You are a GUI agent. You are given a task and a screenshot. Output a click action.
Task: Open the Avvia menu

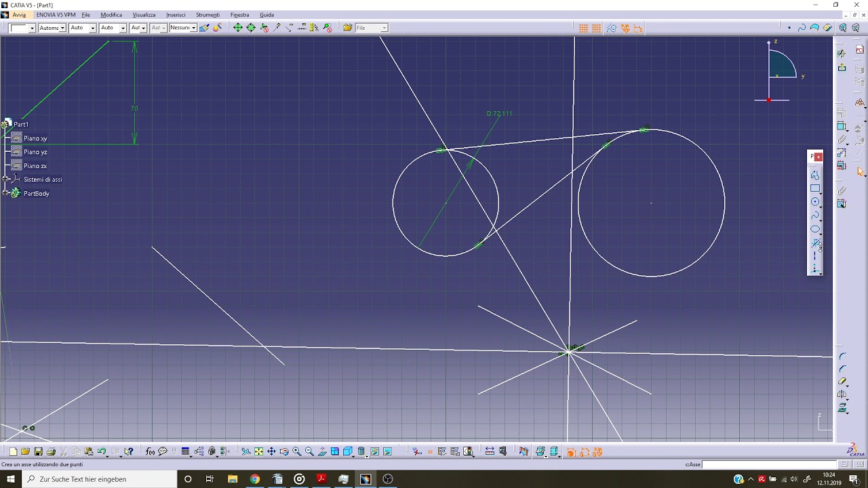click(x=19, y=15)
